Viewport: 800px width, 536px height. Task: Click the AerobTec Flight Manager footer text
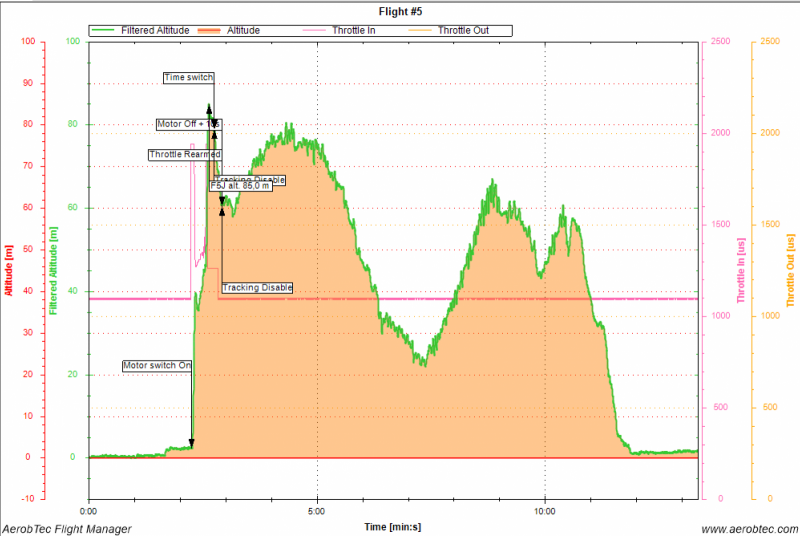pos(66,528)
